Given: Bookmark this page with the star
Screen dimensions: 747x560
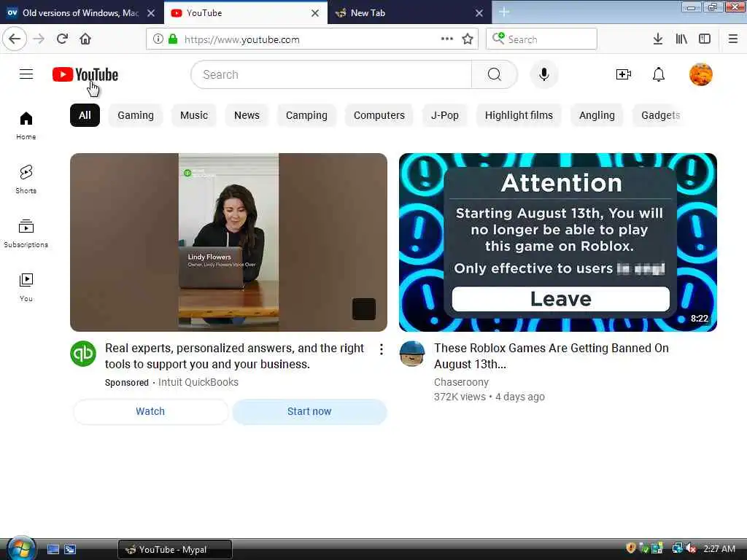Looking at the screenshot, I should click(468, 39).
